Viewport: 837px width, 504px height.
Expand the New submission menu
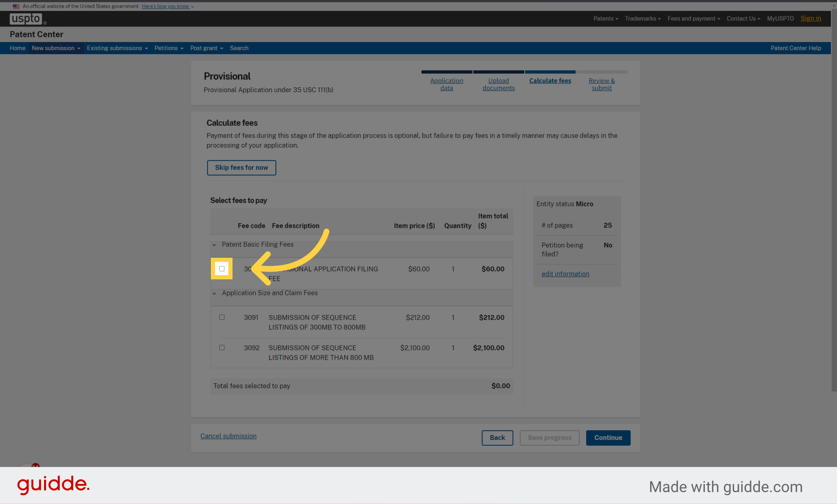(x=55, y=48)
